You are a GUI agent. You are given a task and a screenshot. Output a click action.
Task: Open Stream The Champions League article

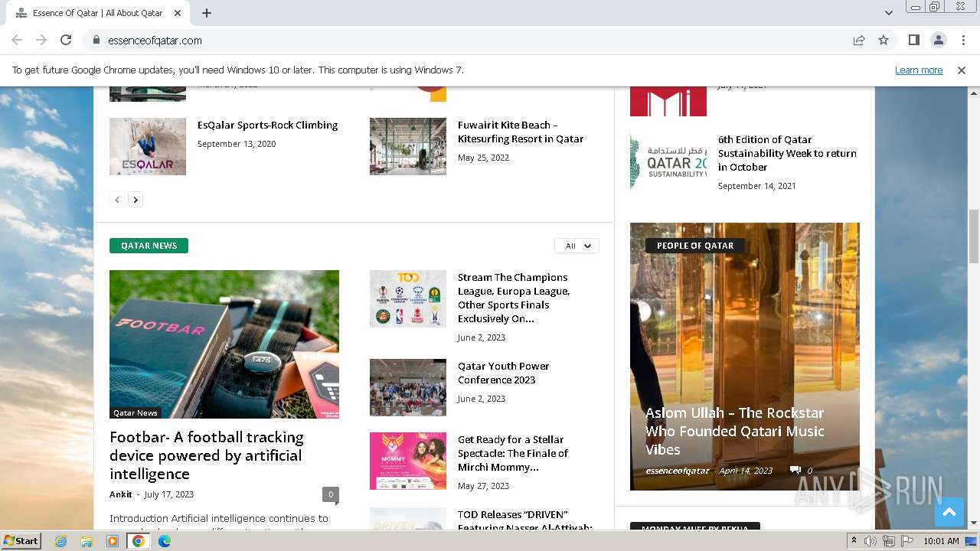(514, 298)
